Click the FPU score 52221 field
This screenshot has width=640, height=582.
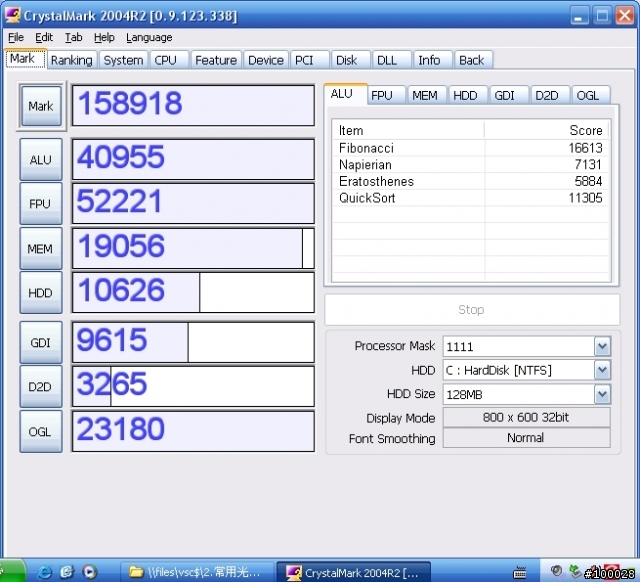193,203
